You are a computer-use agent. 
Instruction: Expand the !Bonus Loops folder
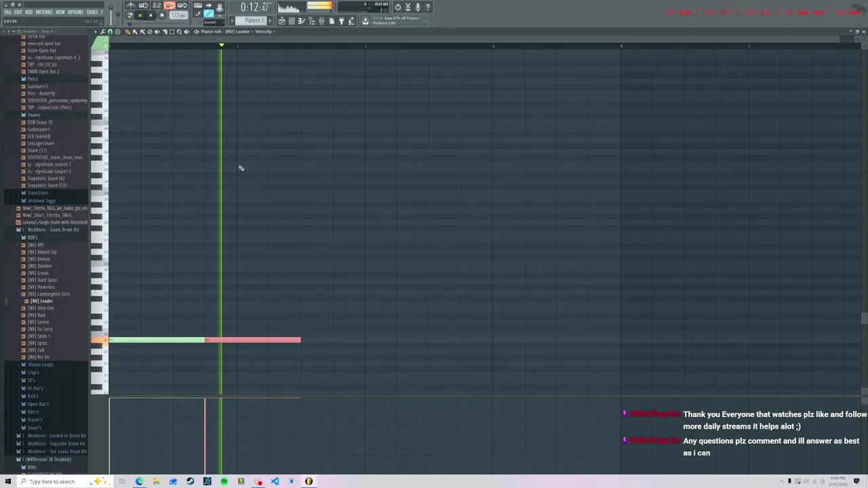tap(40, 365)
